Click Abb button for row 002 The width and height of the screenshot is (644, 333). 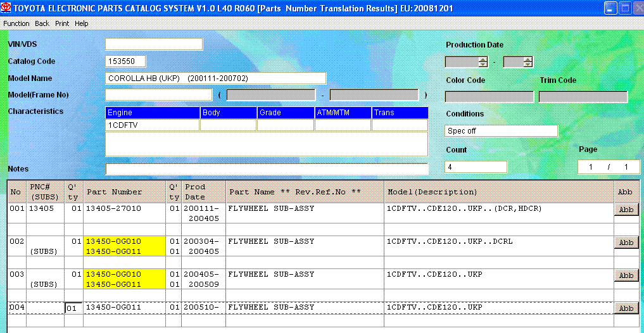(x=626, y=242)
